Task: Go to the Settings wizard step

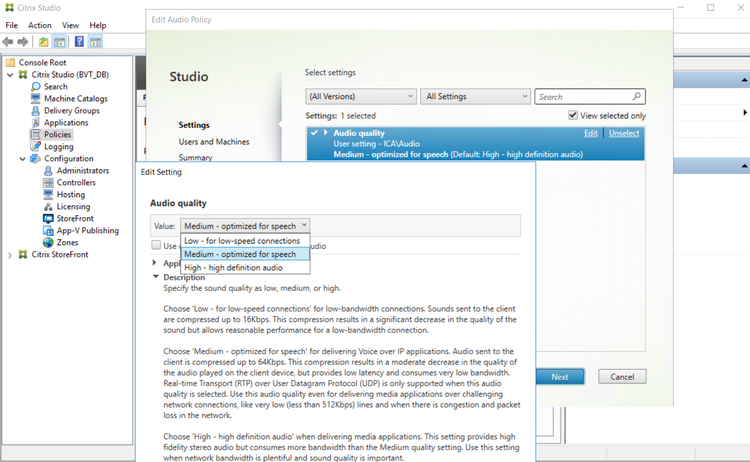Action: tap(194, 125)
